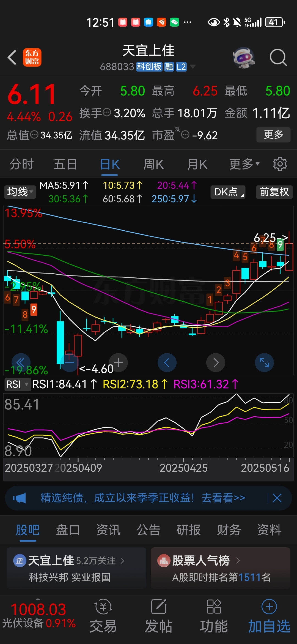Tap the 科创板 board badge
The height and width of the screenshot is (644, 297).
click(x=149, y=67)
